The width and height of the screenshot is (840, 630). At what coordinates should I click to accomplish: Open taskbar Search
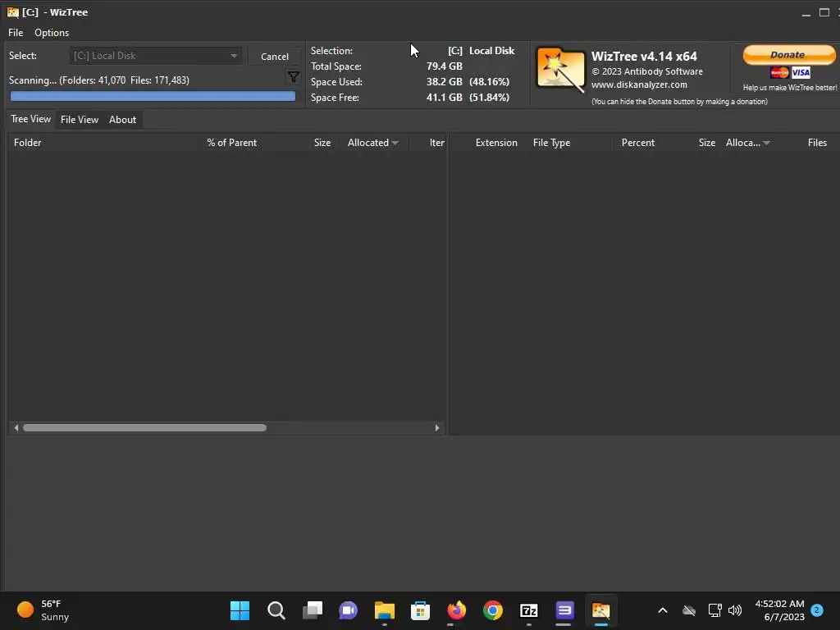pos(276,610)
